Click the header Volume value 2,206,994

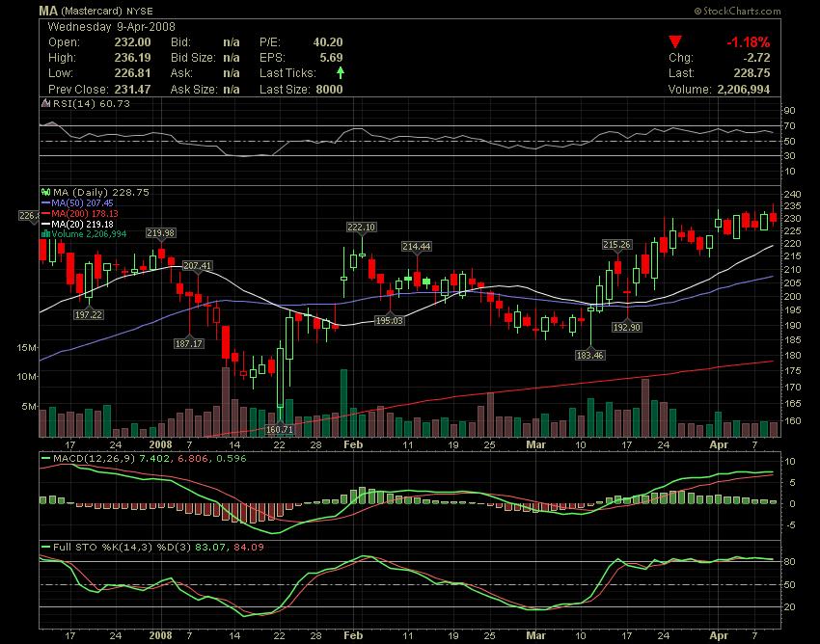744,90
